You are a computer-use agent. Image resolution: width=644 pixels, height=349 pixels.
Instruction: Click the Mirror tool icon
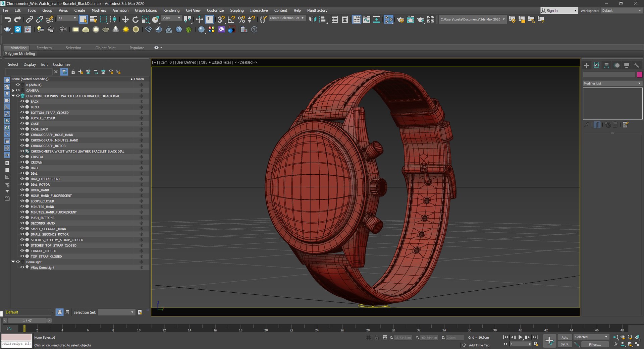(x=313, y=19)
